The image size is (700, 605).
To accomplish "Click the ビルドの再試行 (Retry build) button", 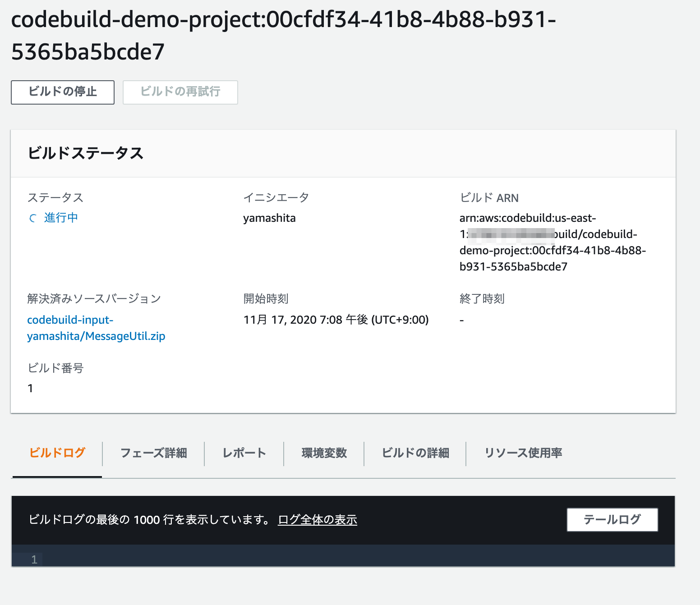I will point(180,92).
